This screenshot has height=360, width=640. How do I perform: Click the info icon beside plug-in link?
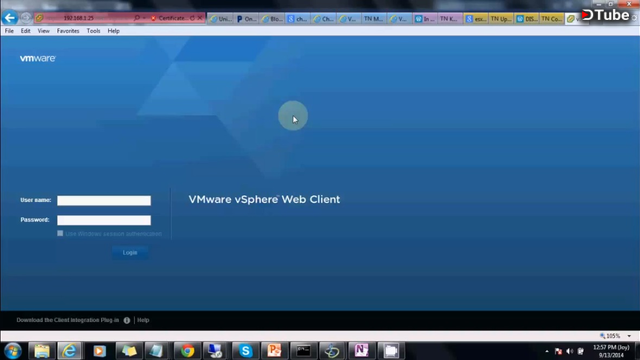127,320
